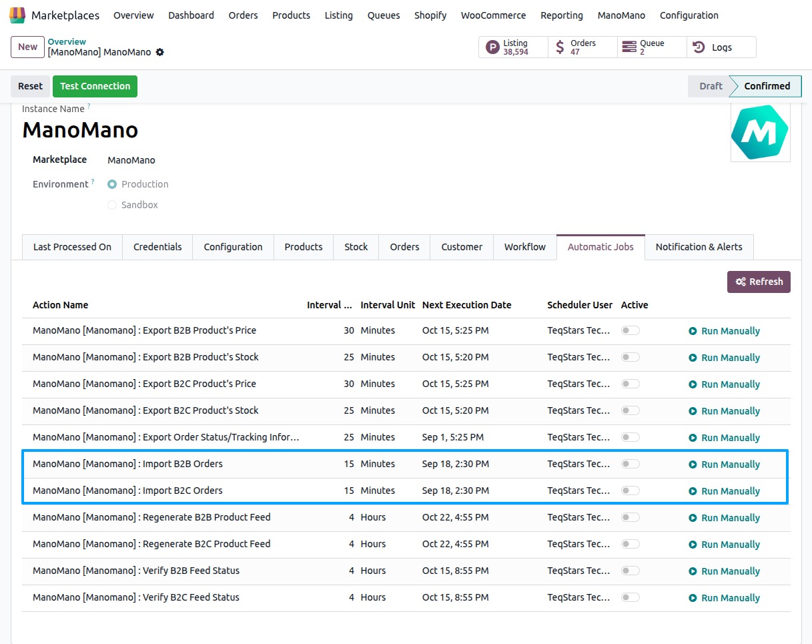Switch to the Notification & Alerts tab
Screen dimensions: 812x644
[x=699, y=247]
